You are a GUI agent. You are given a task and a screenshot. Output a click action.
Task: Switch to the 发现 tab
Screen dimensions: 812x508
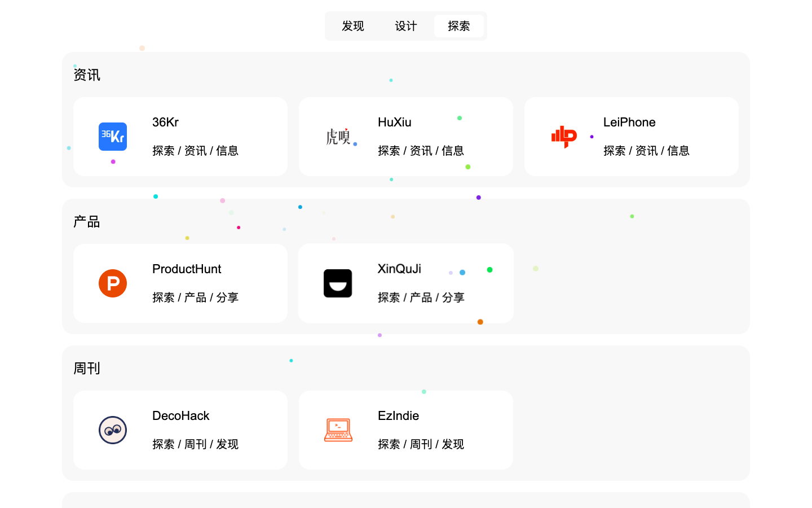click(x=353, y=26)
